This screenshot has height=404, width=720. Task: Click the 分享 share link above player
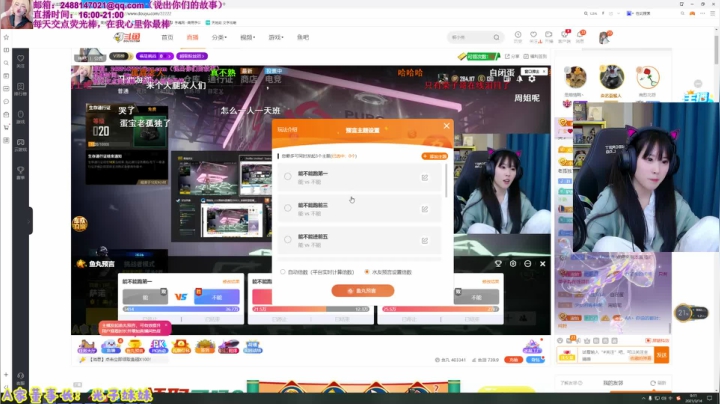[512, 56]
